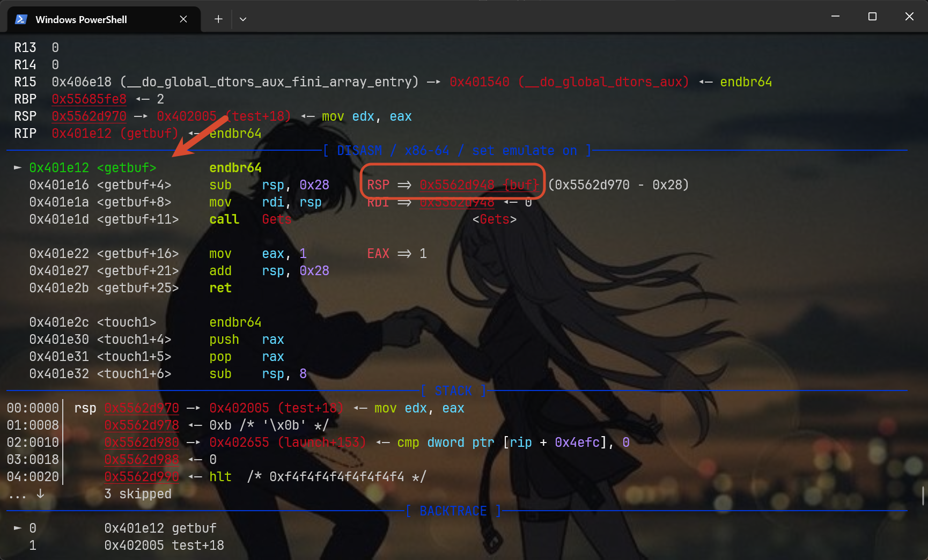Viewport: 928px width, 560px height.
Task: Click backtrace frame '0x401e12 getbuf'
Action: 160,528
